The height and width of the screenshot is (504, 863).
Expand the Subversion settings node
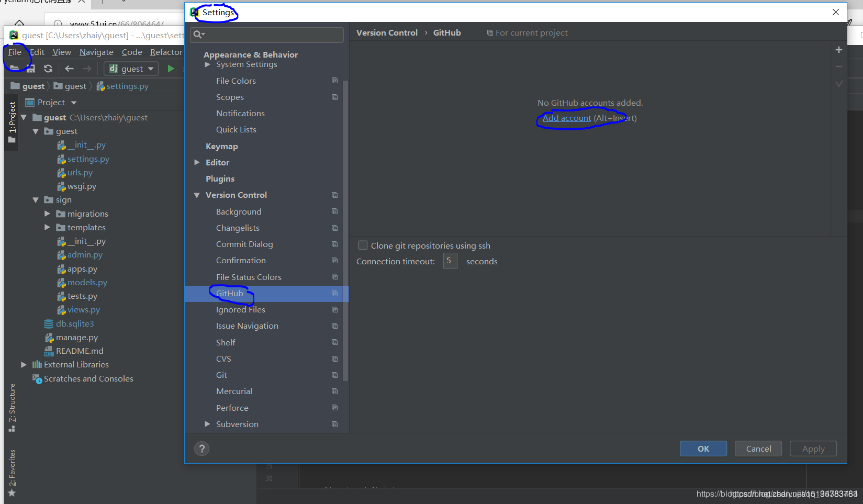click(207, 424)
